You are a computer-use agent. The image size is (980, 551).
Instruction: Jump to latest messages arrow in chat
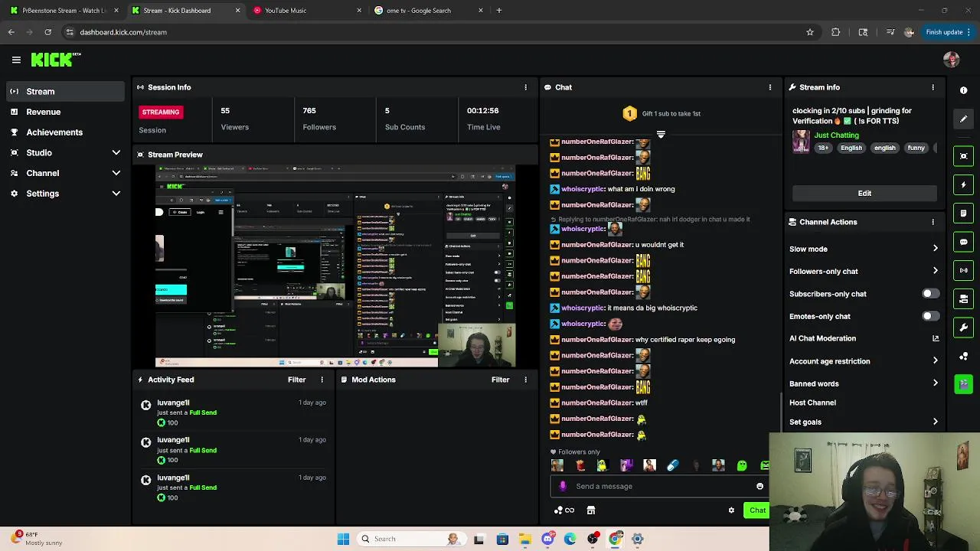click(661, 135)
